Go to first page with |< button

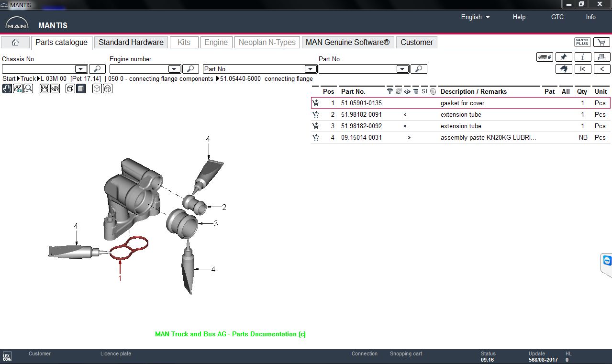583,69
